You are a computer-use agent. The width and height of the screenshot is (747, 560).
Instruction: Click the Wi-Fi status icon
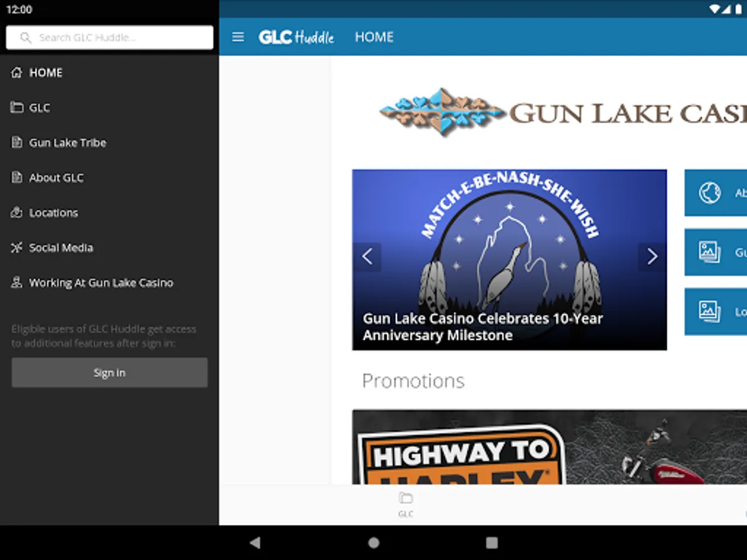pyautogui.click(x=715, y=9)
